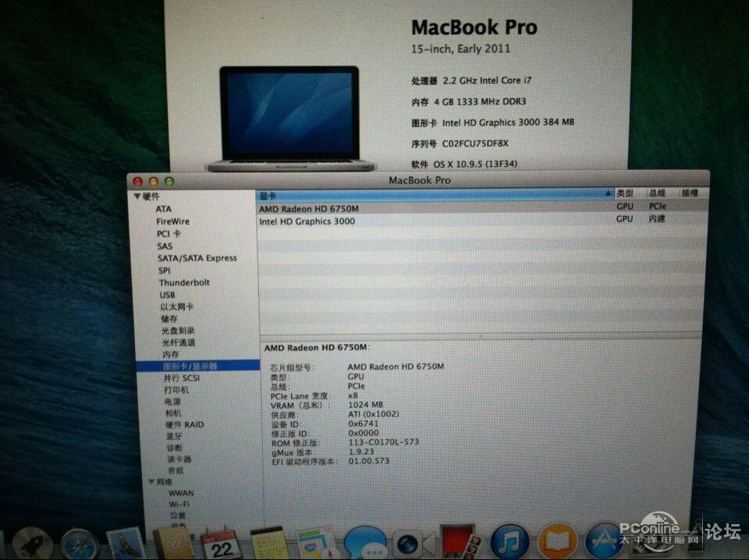Select 储存 in the sidebar

coord(169,318)
